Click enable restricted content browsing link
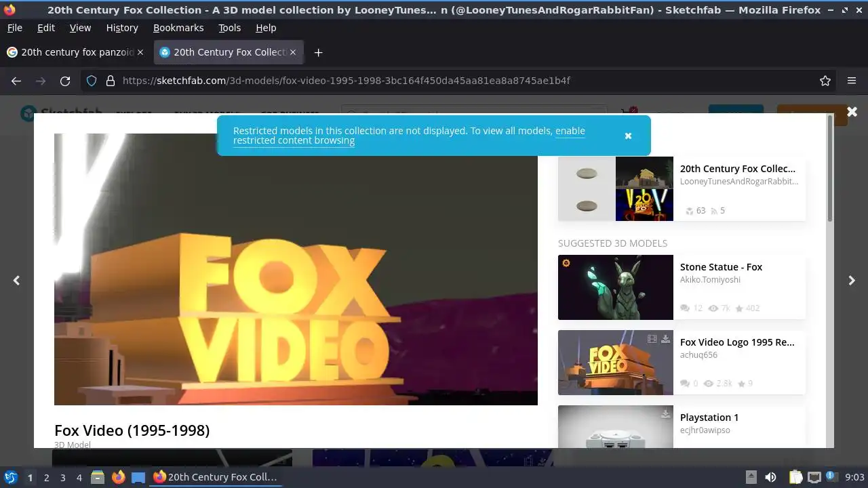 click(x=409, y=136)
